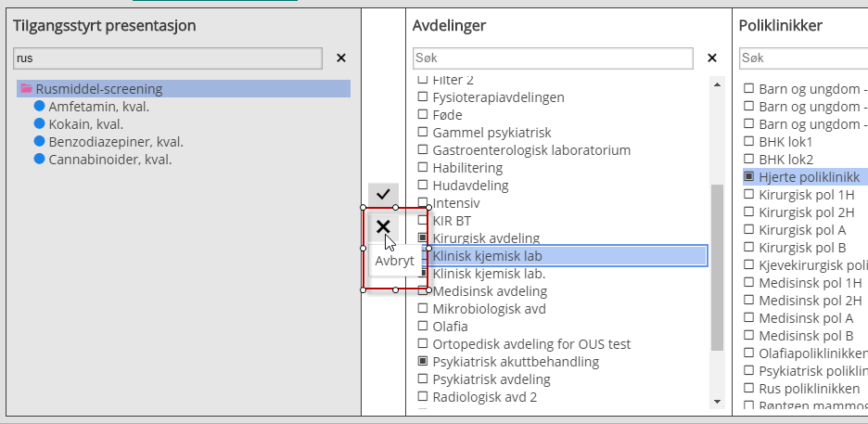Click the checkmark confirm button
The width and height of the screenshot is (868, 424).
coord(383,195)
